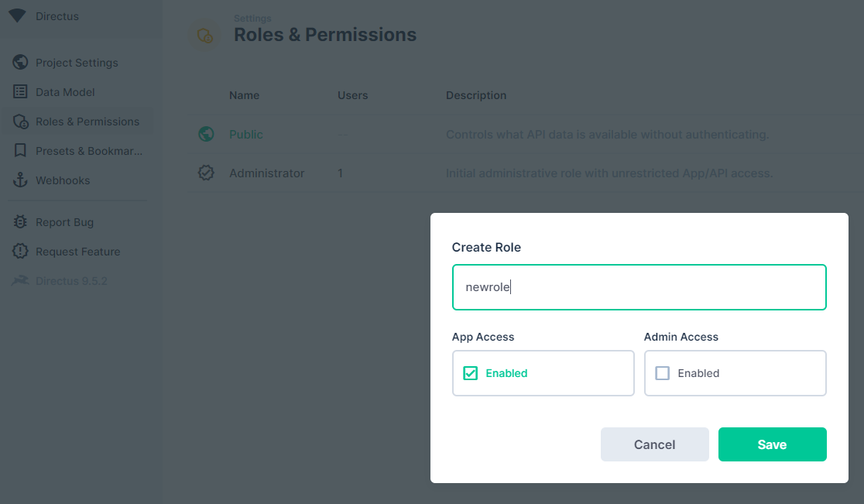
Task: Save the new role
Action: click(772, 444)
